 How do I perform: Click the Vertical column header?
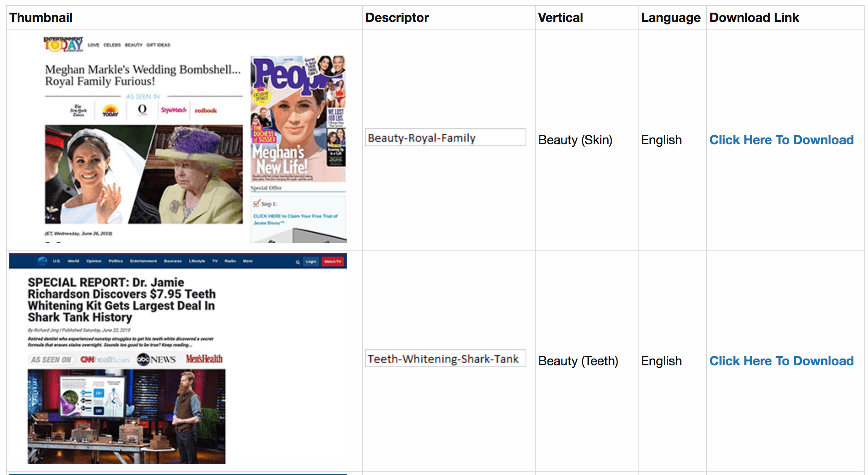click(x=561, y=17)
